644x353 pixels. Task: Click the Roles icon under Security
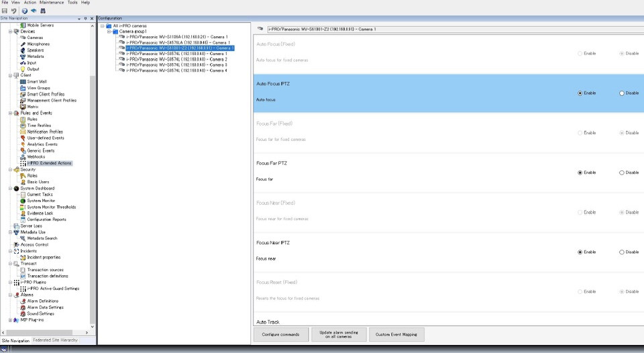[x=23, y=175]
